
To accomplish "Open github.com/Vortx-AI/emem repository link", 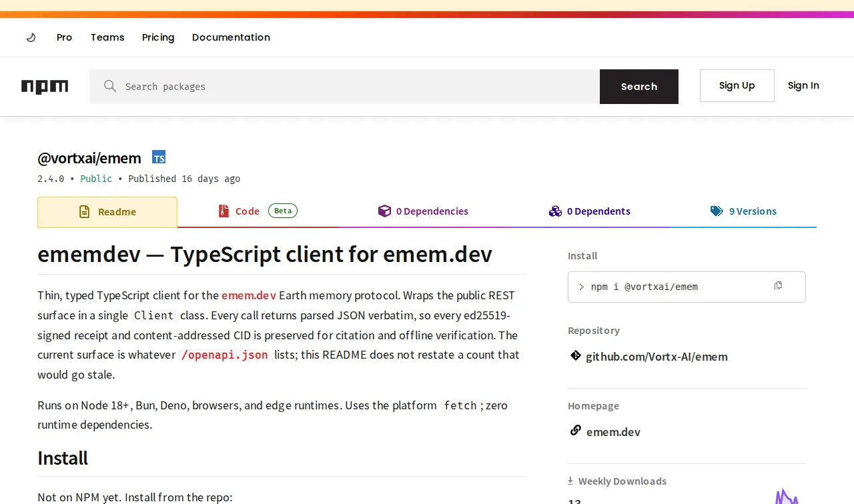I will point(657,357).
